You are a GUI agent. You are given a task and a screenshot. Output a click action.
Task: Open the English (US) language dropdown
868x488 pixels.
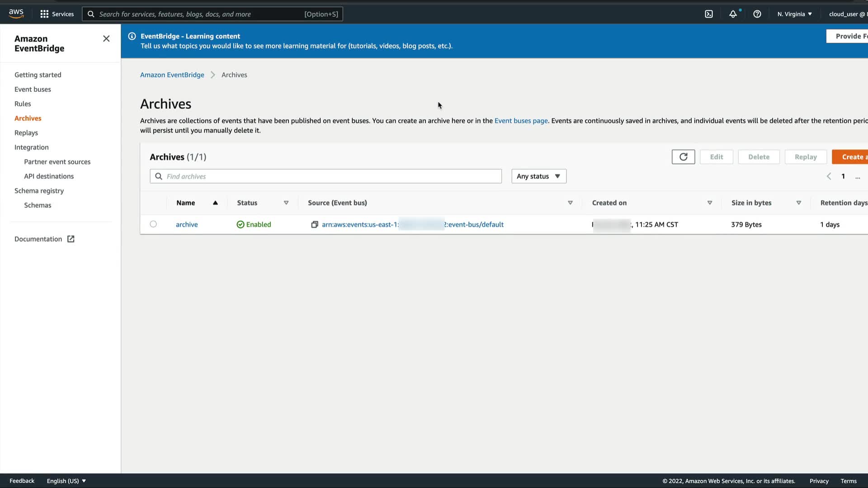point(66,481)
